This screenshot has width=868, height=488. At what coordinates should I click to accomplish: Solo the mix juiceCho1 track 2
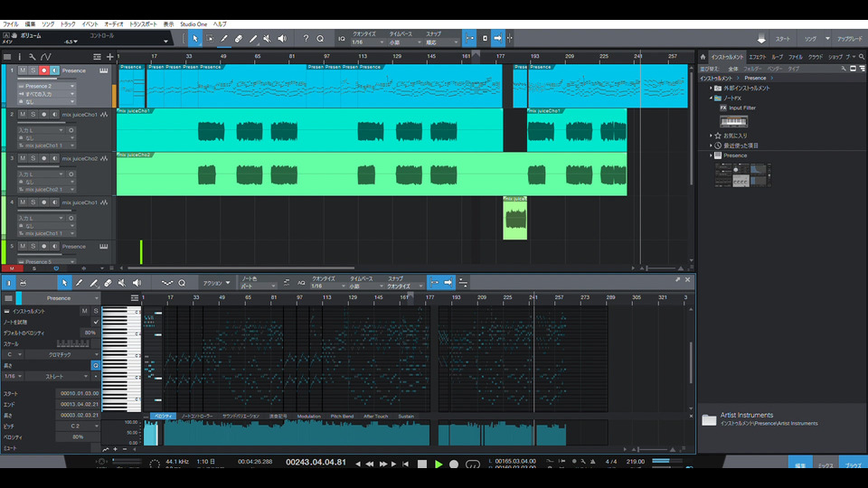pyautogui.click(x=33, y=115)
